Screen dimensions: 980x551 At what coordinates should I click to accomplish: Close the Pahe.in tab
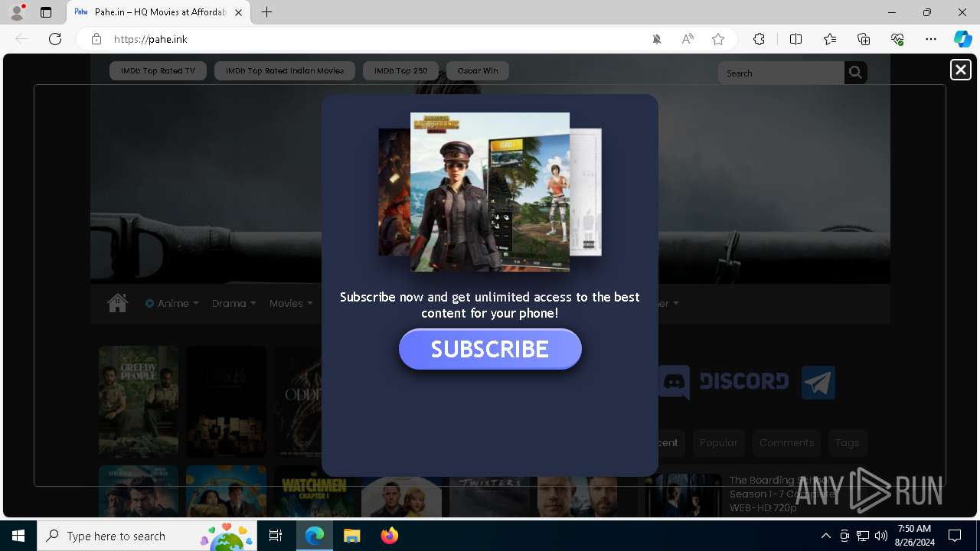(238, 12)
